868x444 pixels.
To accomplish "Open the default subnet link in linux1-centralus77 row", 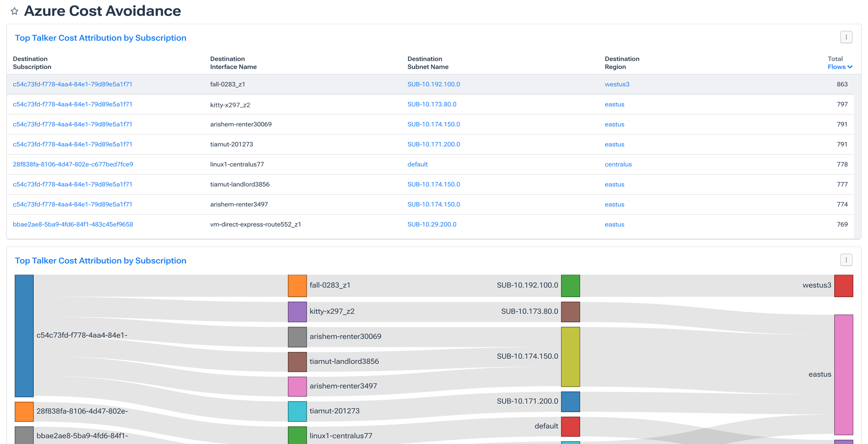I will pos(417,164).
